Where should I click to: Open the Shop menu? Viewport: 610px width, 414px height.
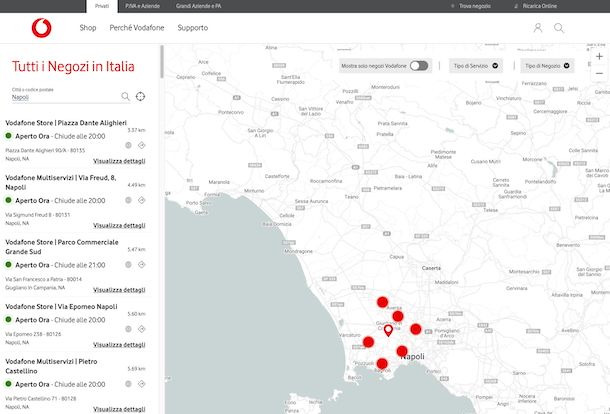click(88, 28)
